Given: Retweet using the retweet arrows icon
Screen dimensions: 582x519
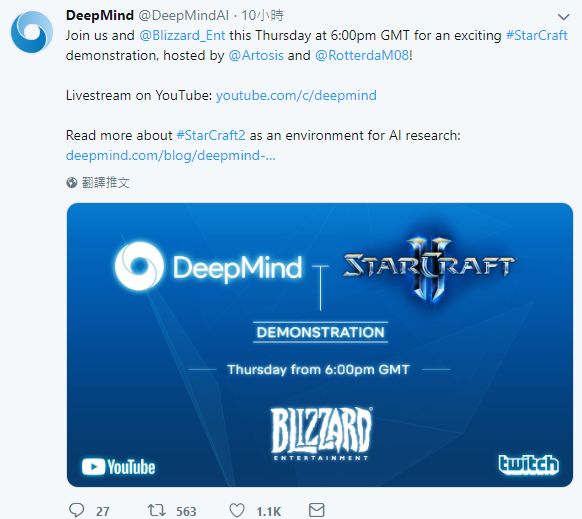Looking at the screenshot, I should coord(157,510).
